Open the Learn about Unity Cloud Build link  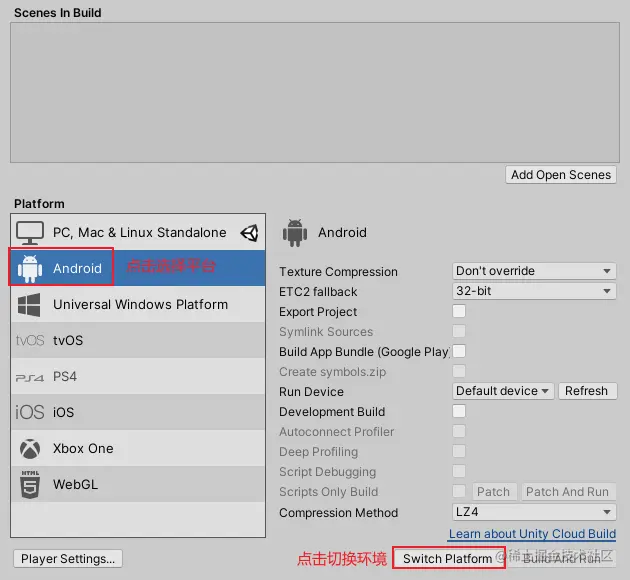[x=532, y=534]
